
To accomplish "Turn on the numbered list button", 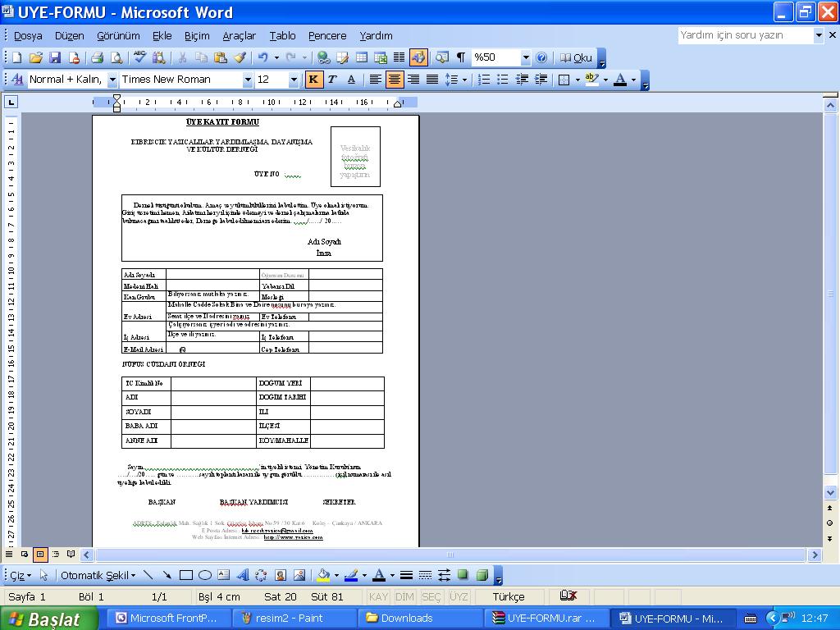I will 484,80.
